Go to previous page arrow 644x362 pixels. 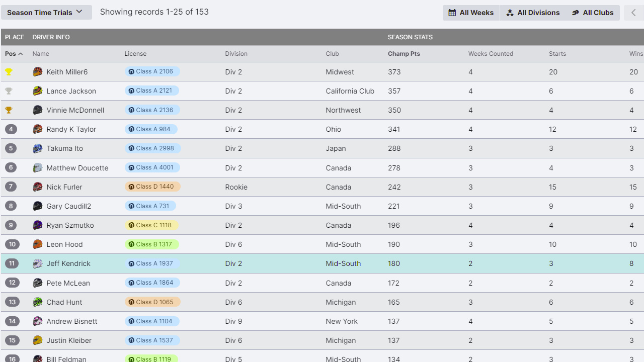pyautogui.click(x=633, y=13)
